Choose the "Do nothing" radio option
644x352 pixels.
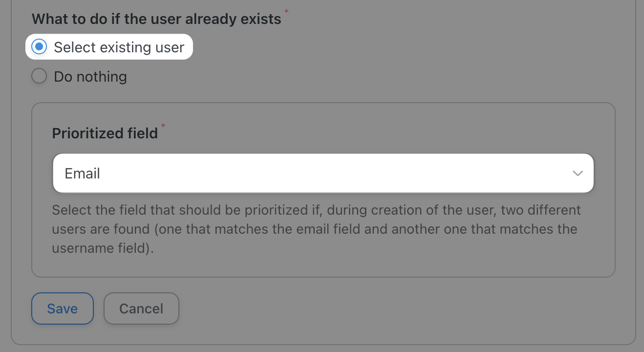pos(39,76)
